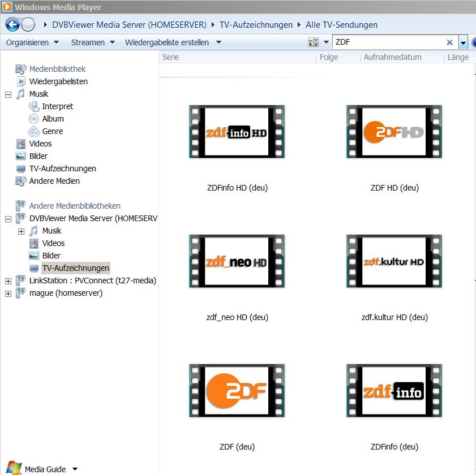This screenshot has width=476, height=475.
Task: Click the local Bilder pictures icon
Action: (21, 156)
